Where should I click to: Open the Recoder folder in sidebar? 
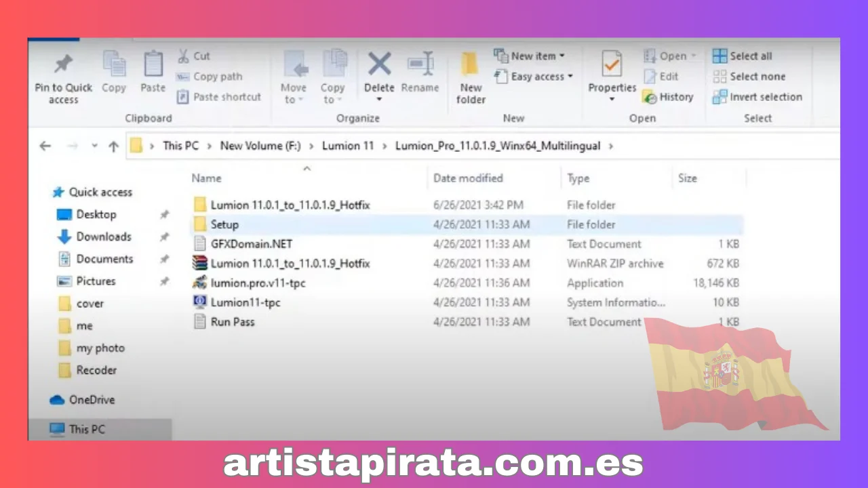[87, 370]
